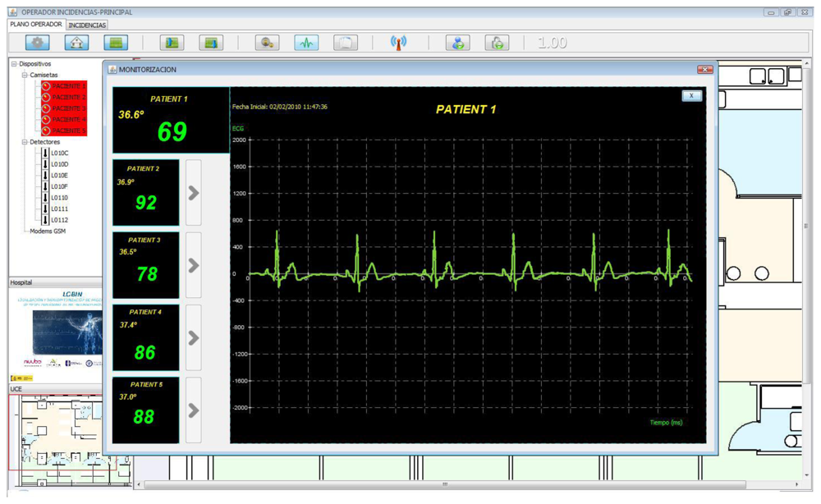Click the magnifier search toolbar icon
This screenshot has width=821, height=504.
tap(268, 43)
